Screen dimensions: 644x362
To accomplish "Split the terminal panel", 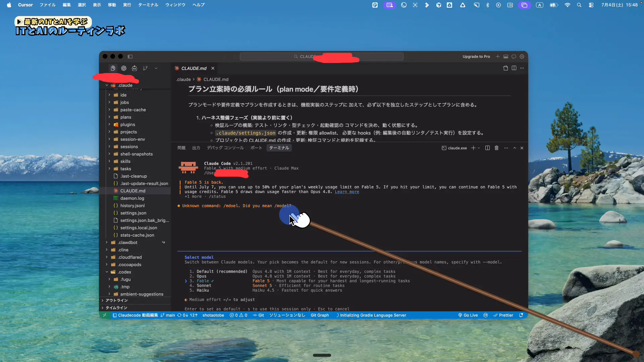I will [488, 148].
